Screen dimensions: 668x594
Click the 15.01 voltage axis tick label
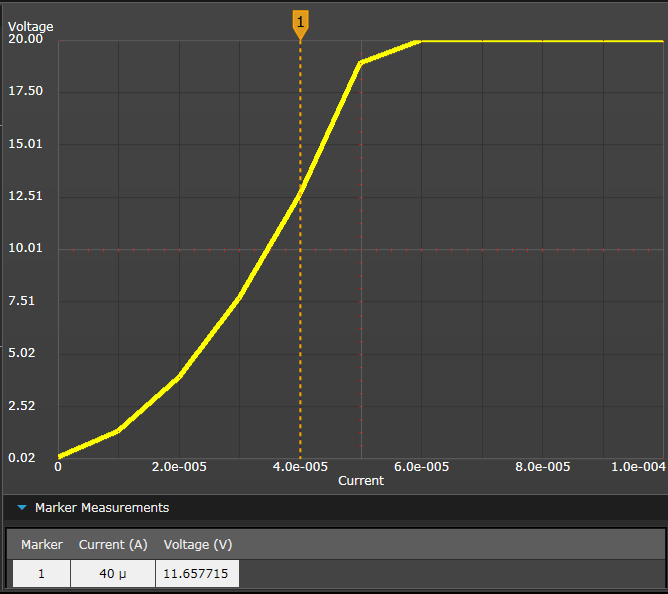(26, 144)
